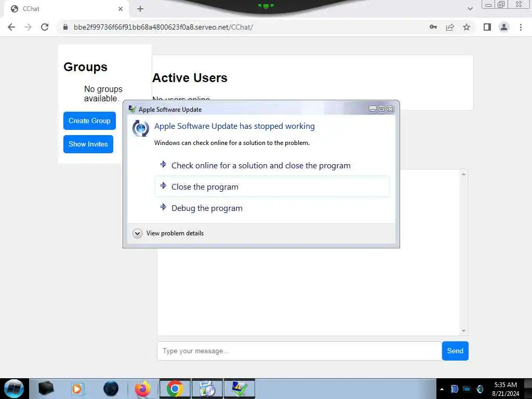Click the 'Apple Software Update has stopped working' title

pos(234,126)
